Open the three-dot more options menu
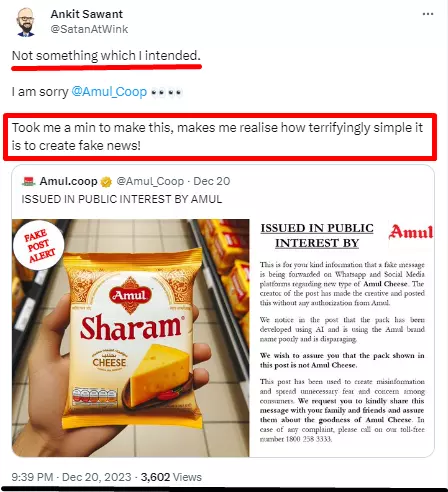 pyautogui.click(x=428, y=14)
